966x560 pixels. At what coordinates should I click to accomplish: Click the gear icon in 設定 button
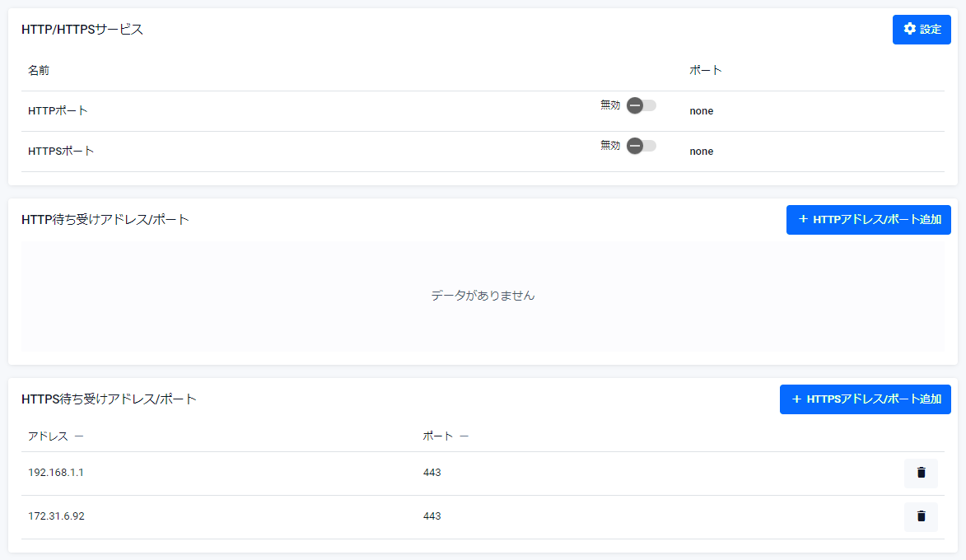[909, 30]
